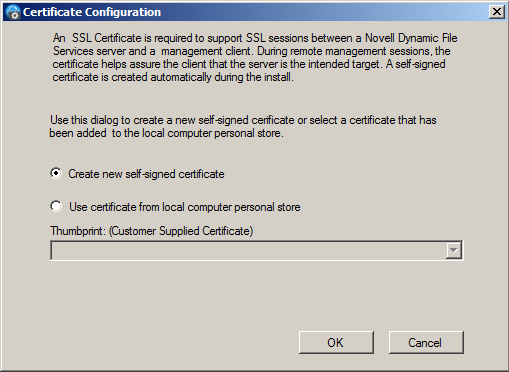The image size is (509, 372).
Task: Click the 'Use this dialog to create' instruction text
Action: pos(243,126)
